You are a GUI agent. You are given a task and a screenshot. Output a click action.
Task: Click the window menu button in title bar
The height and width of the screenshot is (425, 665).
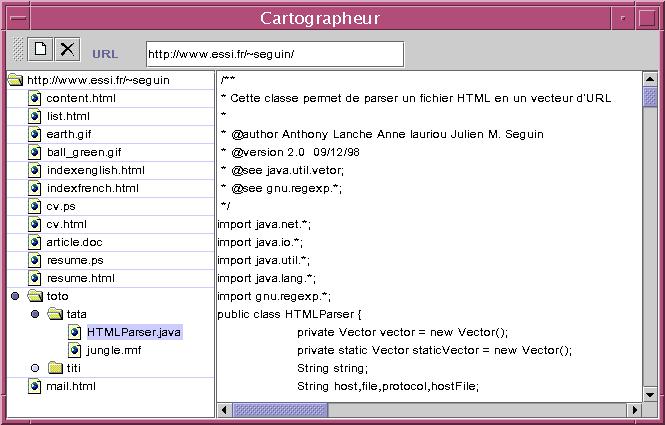coord(11,18)
